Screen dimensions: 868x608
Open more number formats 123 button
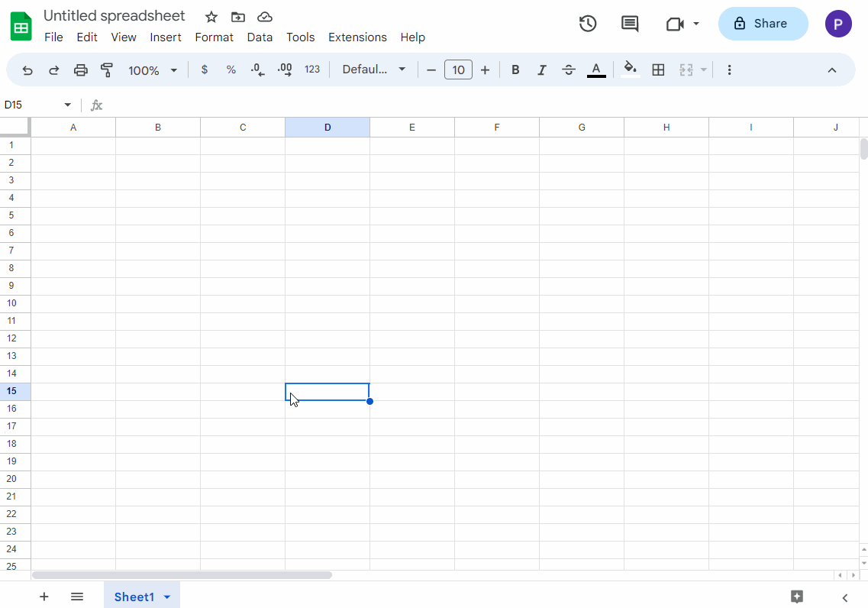pyautogui.click(x=312, y=70)
